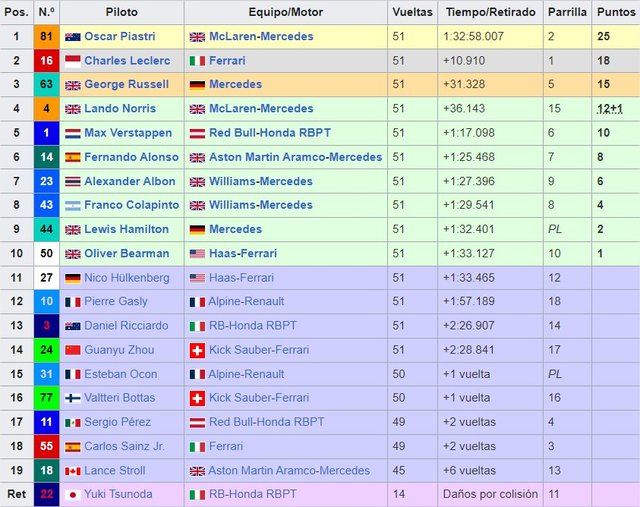Click the 'Ret' position cell

[x=17, y=494]
